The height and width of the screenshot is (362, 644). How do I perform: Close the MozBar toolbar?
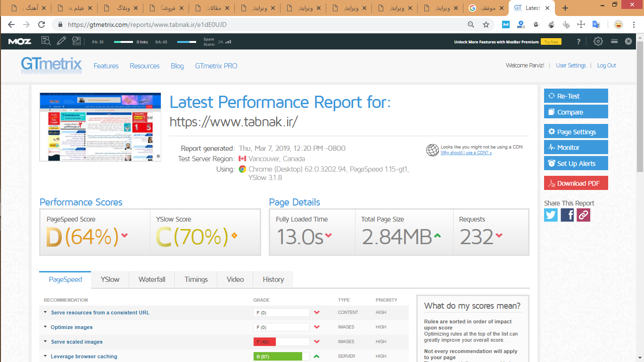[x=628, y=41]
